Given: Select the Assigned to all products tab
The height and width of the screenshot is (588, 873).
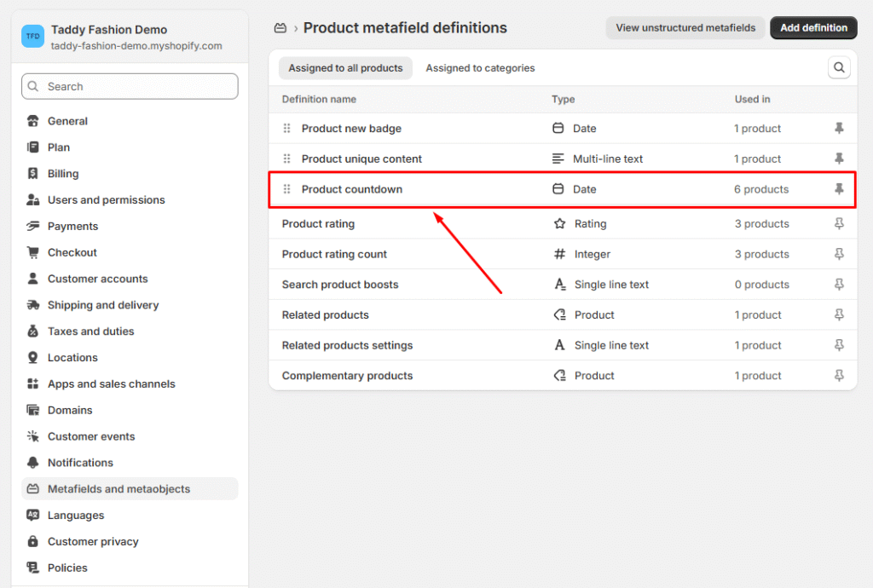Looking at the screenshot, I should tap(345, 68).
